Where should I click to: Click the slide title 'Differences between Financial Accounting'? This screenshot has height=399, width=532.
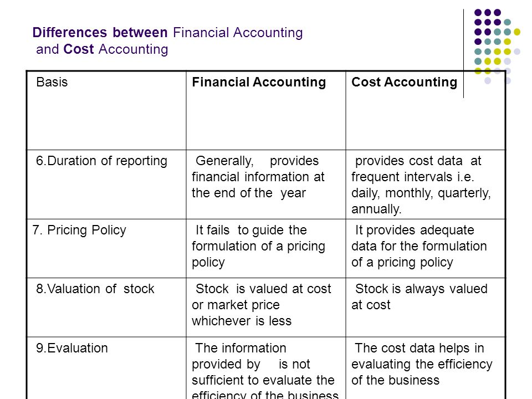pyautogui.click(x=167, y=33)
